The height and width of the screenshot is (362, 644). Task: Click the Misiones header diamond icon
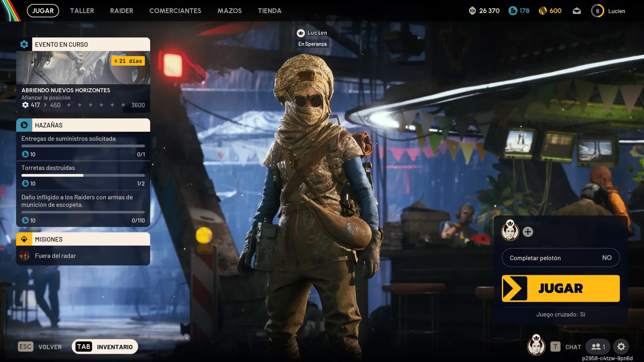pyautogui.click(x=24, y=239)
